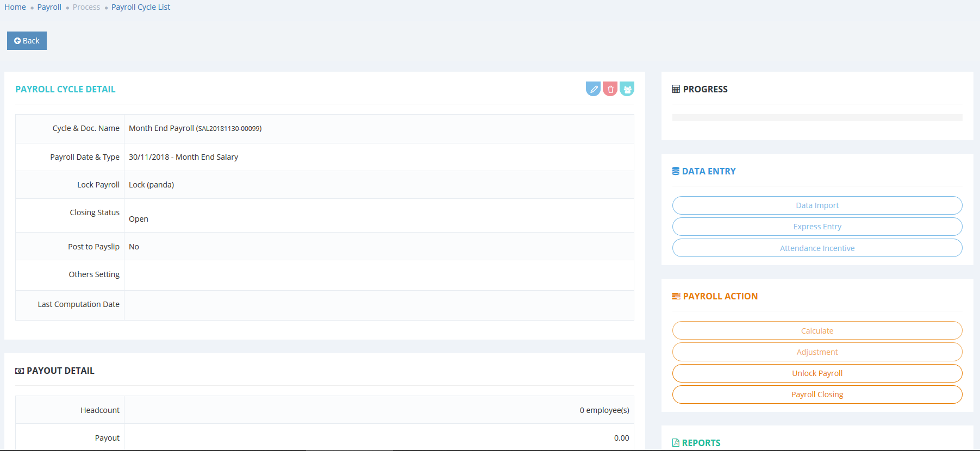The width and height of the screenshot is (980, 451).
Task: Click the payroll progress bar
Action: [x=817, y=118]
